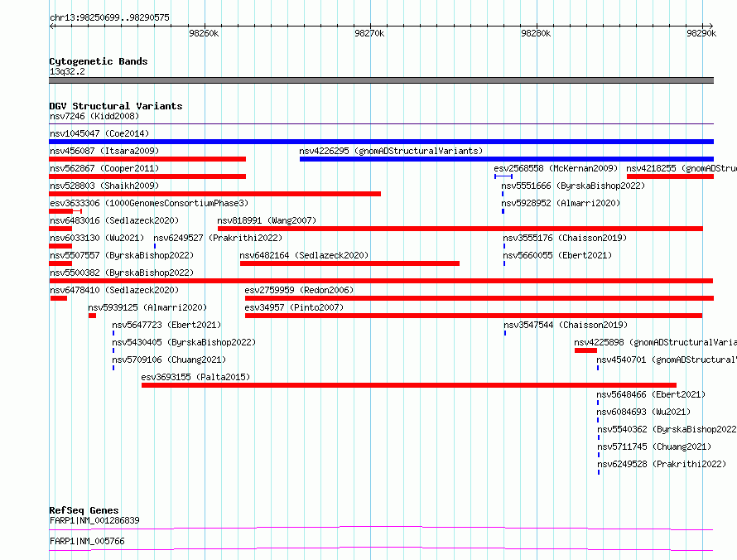Image resolution: width=737 pixels, height=560 pixels.
Task: Click the DGV Structural Variants track title
Action: pyautogui.click(x=116, y=106)
